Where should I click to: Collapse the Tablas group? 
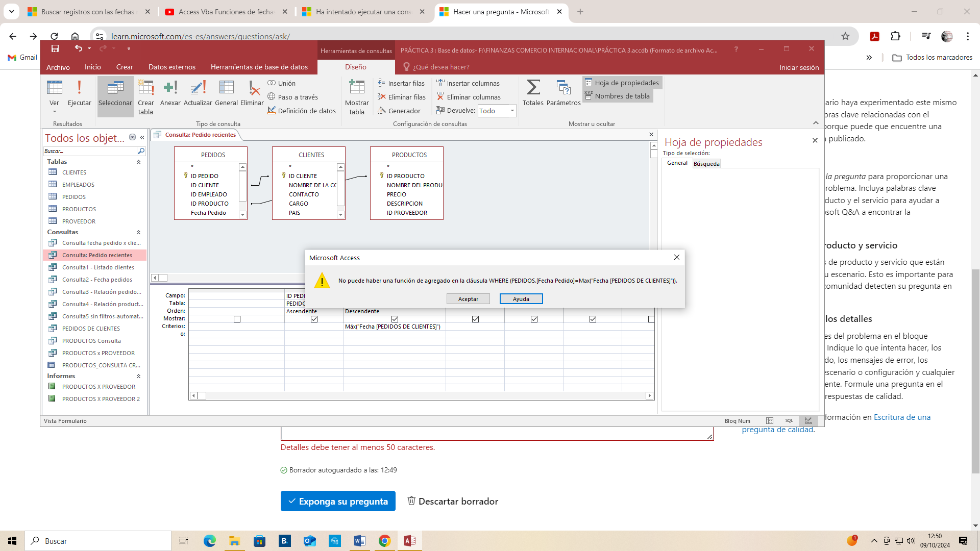click(138, 162)
